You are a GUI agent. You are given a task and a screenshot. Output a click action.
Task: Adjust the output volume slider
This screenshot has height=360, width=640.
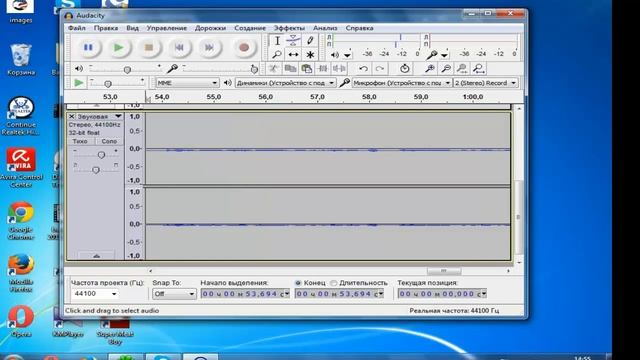(x=127, y=70)
